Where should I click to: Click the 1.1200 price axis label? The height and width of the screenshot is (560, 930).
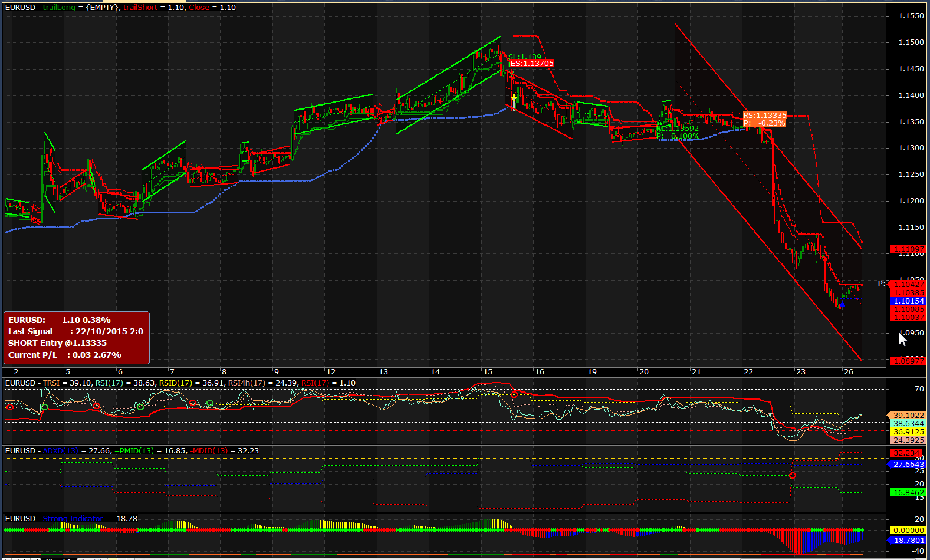click(x=911, y=201)
